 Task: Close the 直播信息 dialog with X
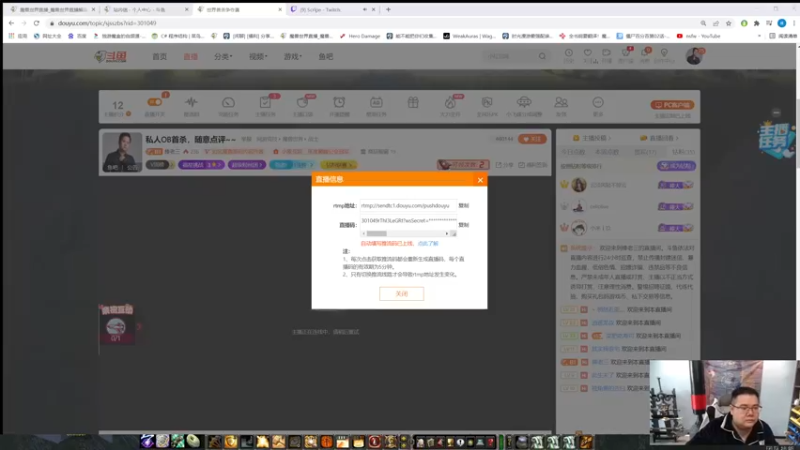(480, 180)
